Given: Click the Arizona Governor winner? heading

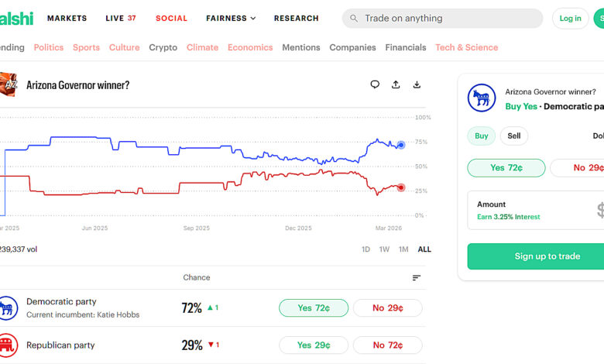Looking at the screenshot, I should 77,84.
